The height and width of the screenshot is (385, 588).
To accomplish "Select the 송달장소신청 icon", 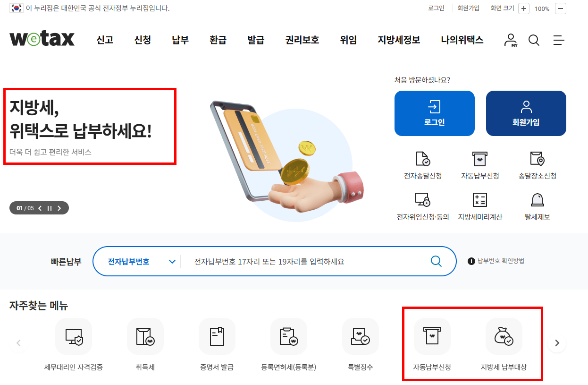I will pos(537,159).
